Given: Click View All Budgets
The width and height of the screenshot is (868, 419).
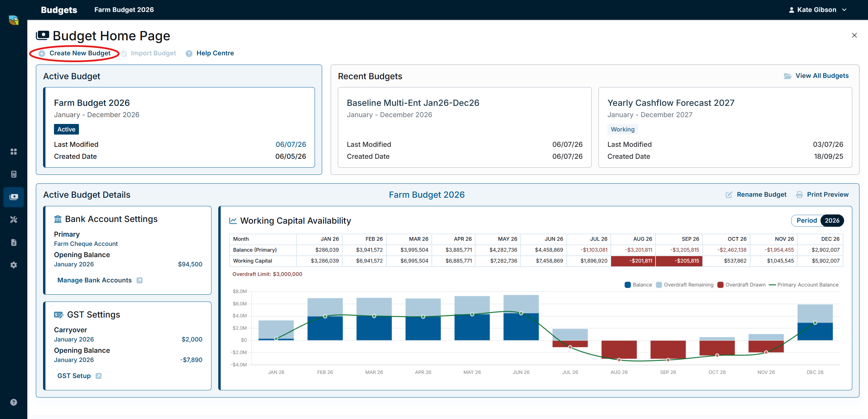Looking at the screenshot, I should click(822, 76).
